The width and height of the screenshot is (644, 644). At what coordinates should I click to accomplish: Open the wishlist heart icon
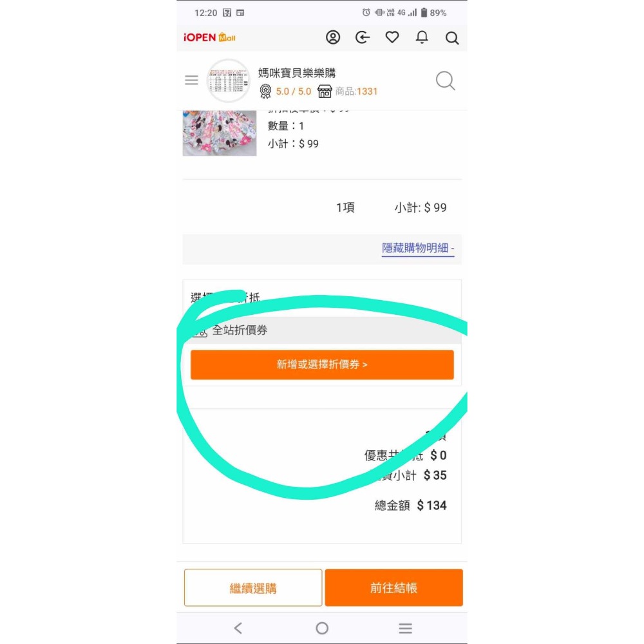point(392,37)
